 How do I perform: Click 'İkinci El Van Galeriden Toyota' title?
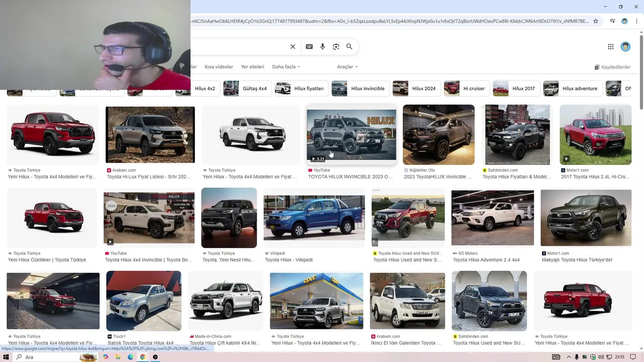406,343
